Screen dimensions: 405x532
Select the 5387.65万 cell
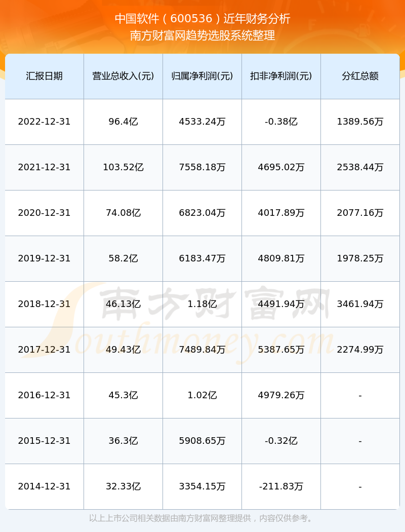281,350
